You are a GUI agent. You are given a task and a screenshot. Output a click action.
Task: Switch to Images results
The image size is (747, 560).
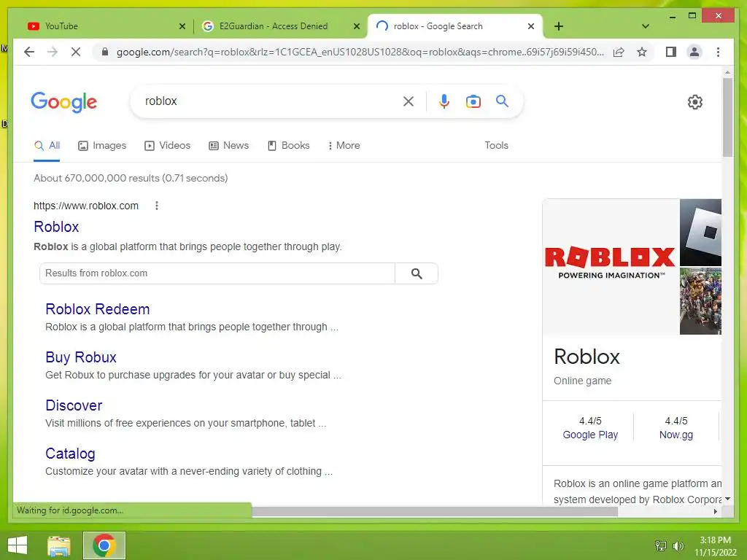102,145
